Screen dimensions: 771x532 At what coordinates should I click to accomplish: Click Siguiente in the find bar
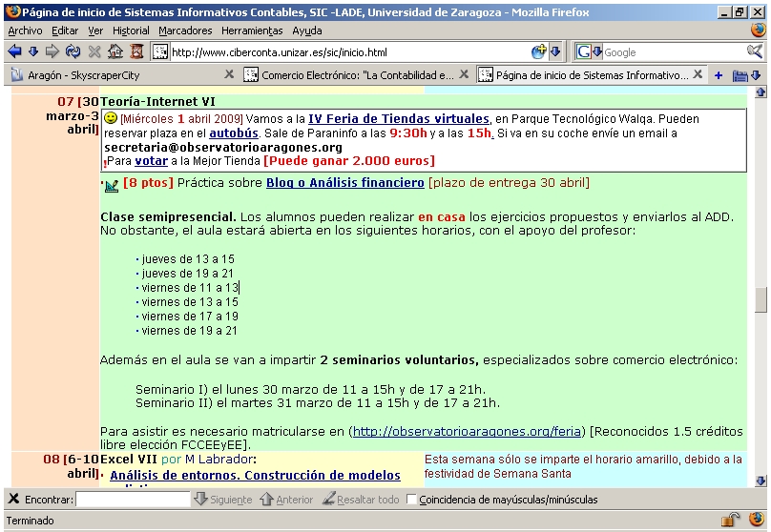222,499
